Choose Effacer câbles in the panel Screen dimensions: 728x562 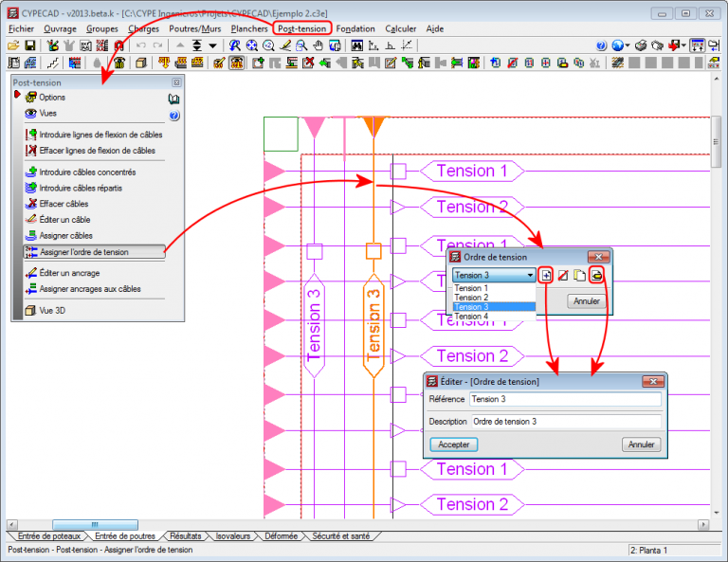click(57, 204)
